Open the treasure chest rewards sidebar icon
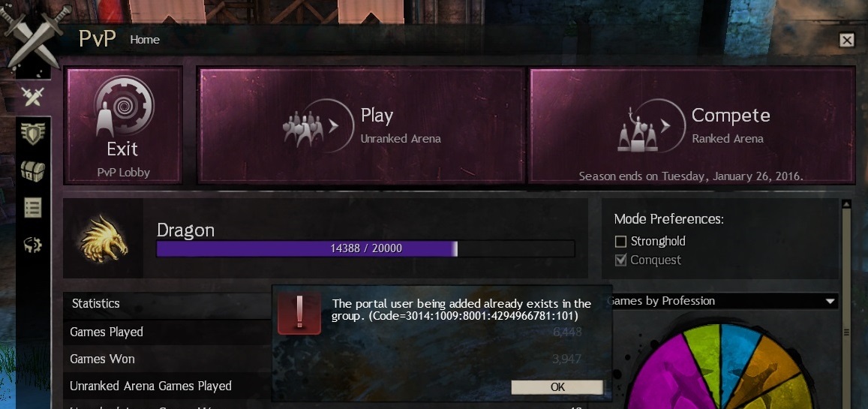The height and width of the screenshot is (409, 868). [x=33, y=170]
